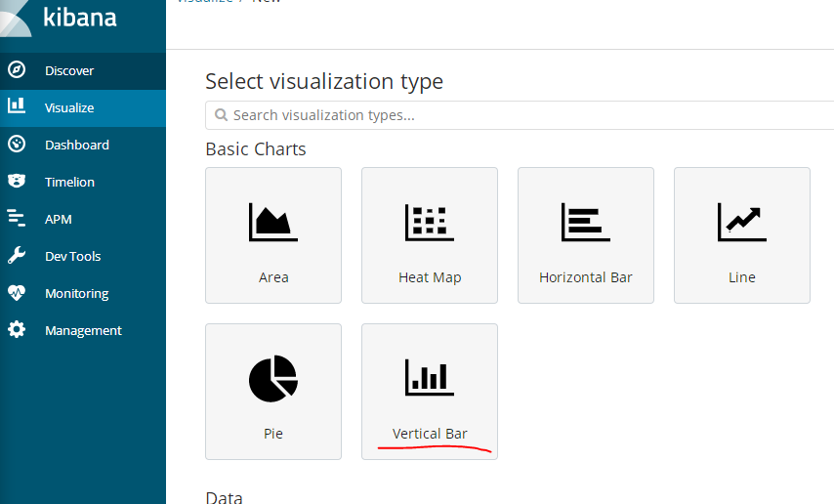Choose the Heat Map label
This screenshot has width=834, height=504.
pyautogui.click(x=430, y=277)
